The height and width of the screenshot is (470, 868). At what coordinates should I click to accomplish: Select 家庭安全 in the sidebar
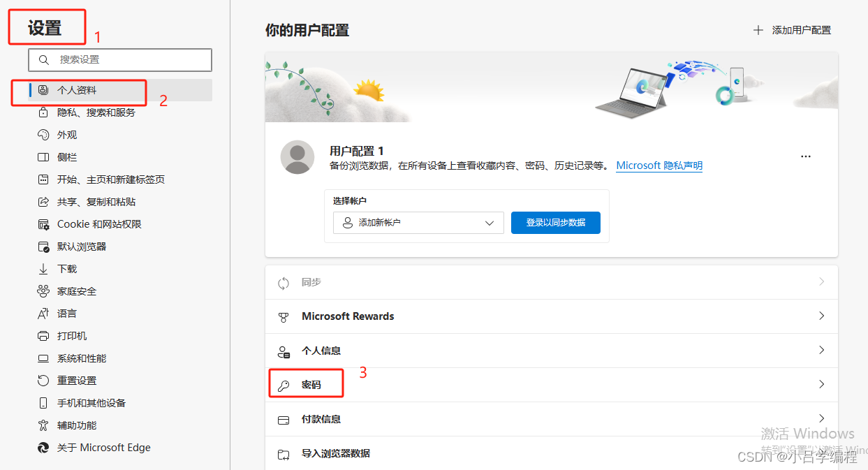click(121, 291)
